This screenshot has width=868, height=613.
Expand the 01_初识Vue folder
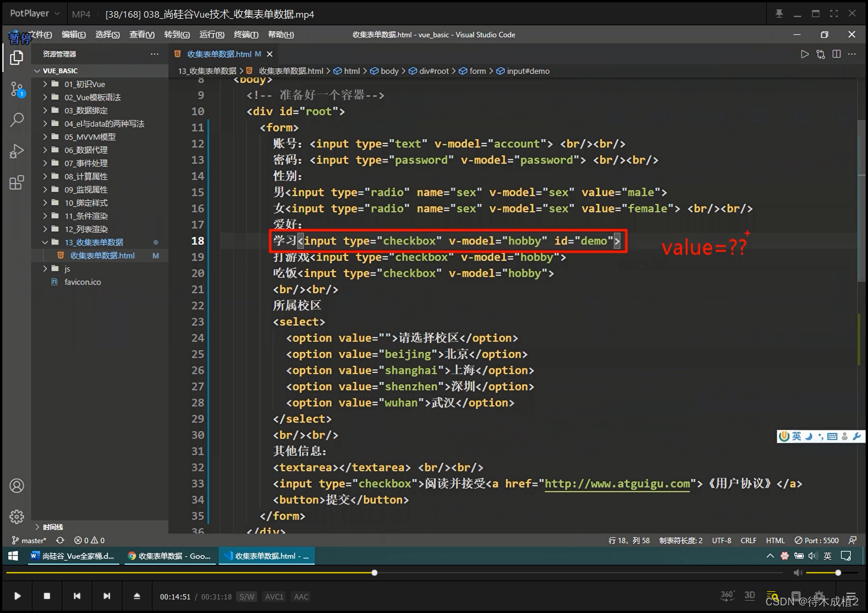pyautogui.click(x=100, y=84)
